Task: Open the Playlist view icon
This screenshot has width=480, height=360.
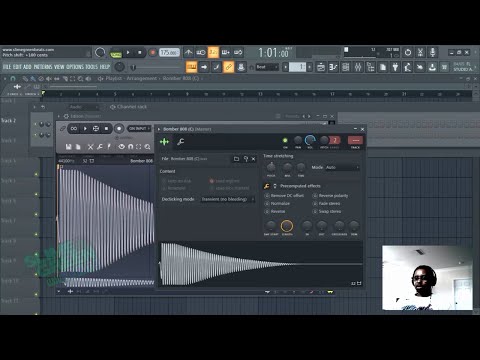Action: pos(321,67)
